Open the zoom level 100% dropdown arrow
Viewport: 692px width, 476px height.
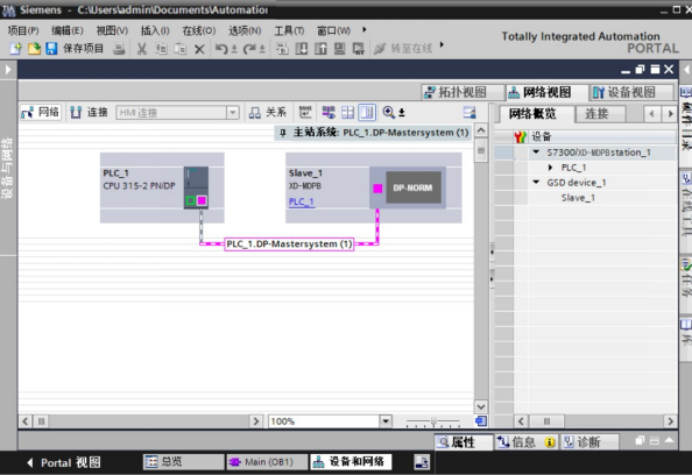click(386, 421)
